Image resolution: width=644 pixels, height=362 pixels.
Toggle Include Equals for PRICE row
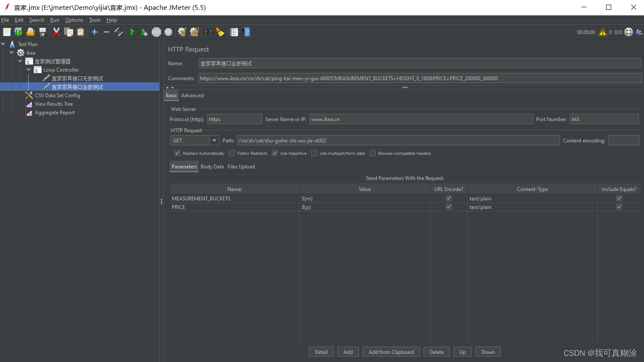click(x=619, y=207)
